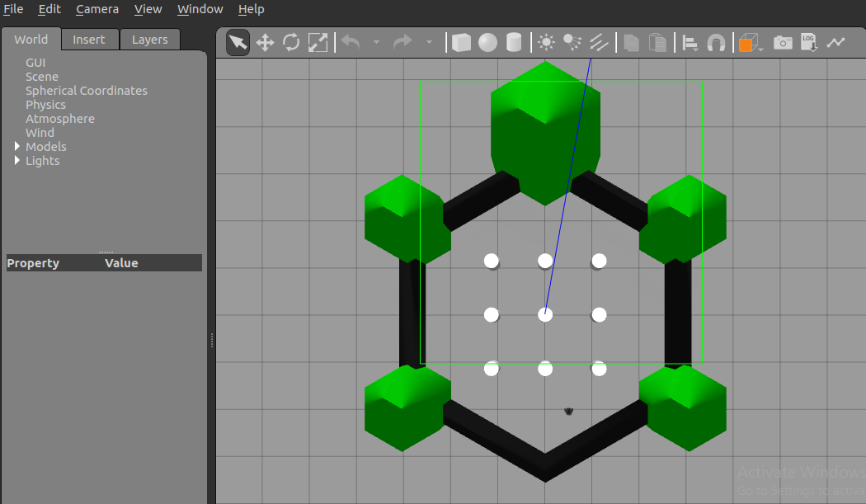Select the Translate mode tool
866x504 pixels.
(265, 41)
